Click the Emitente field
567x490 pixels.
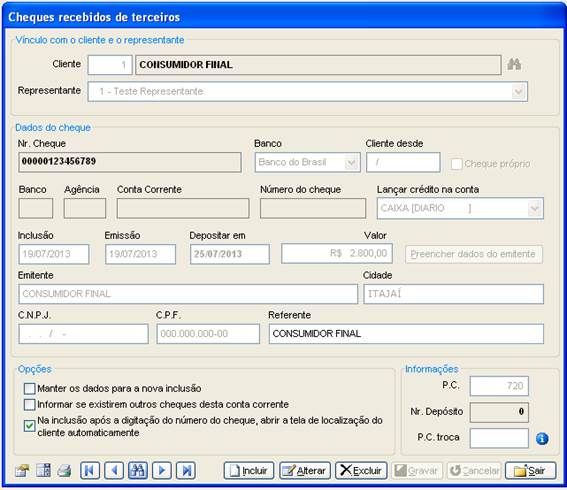click(188, 294)
